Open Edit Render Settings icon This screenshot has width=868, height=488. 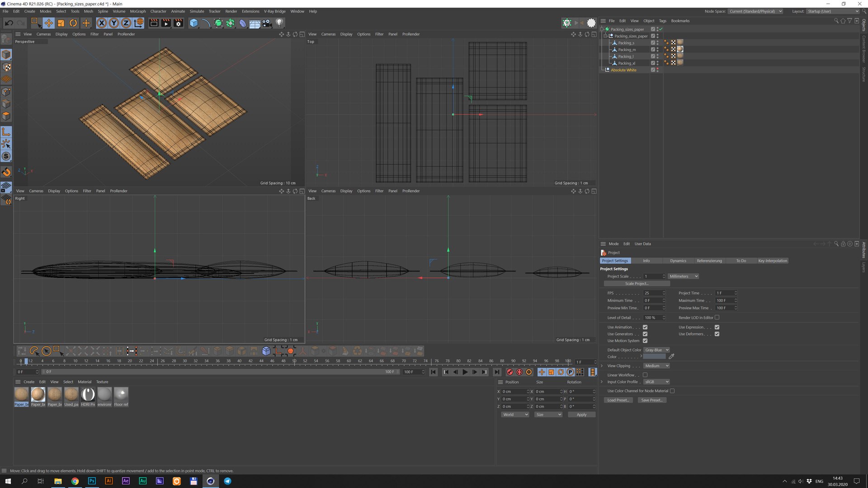[179, 23]
